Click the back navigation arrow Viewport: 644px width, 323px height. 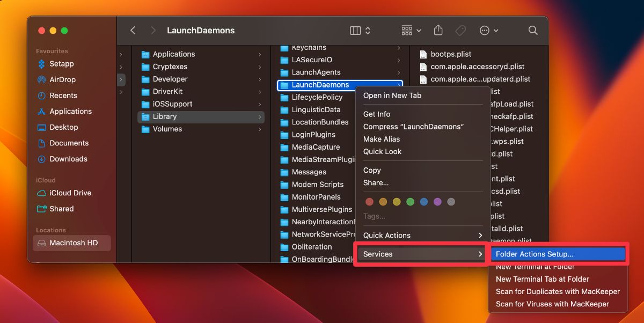133,31
